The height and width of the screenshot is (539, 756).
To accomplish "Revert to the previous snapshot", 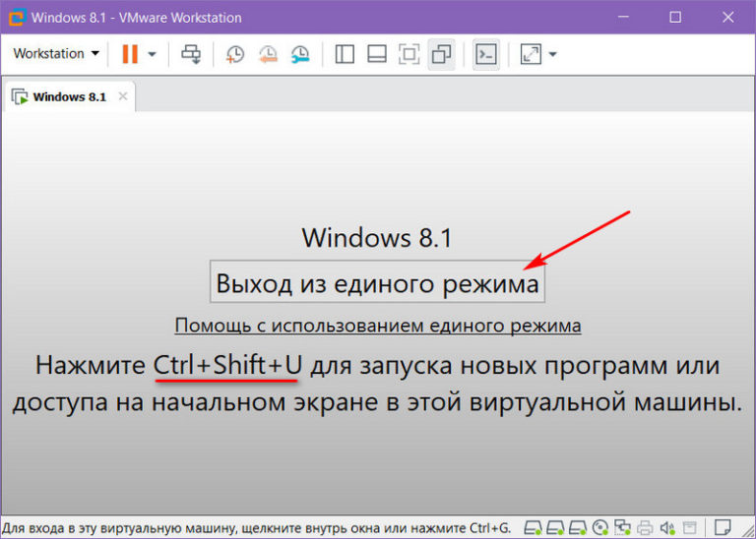I will (x=268, y=54).
